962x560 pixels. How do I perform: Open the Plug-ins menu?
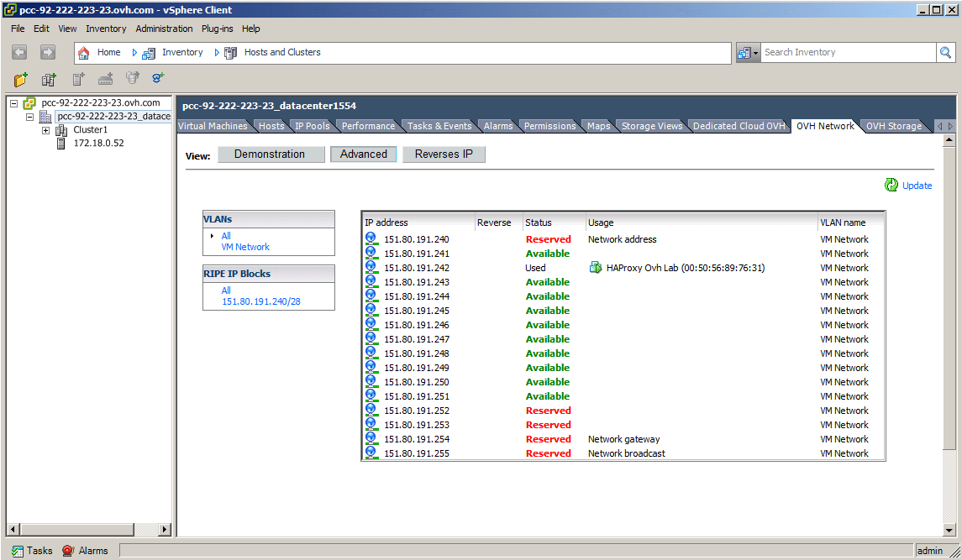coord(218,29)
